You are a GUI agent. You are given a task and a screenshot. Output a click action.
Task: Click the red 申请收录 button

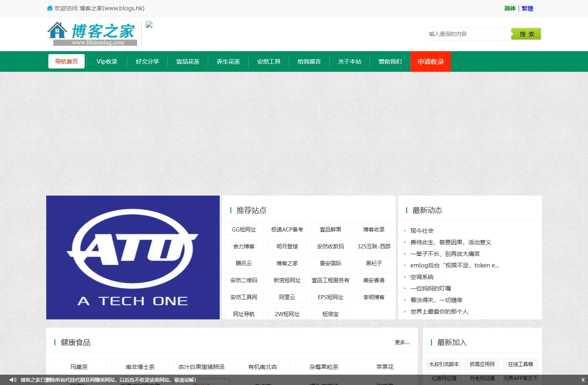[x=431, y=61]
